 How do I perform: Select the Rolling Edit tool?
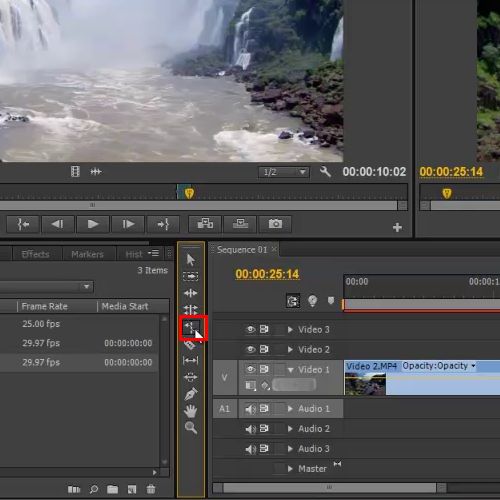(190, 310)
